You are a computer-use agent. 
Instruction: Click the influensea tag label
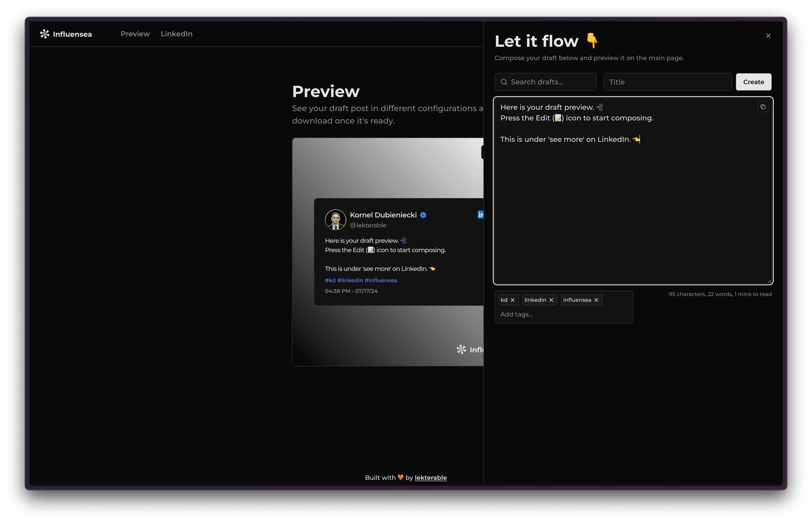(x=577, y=300)
